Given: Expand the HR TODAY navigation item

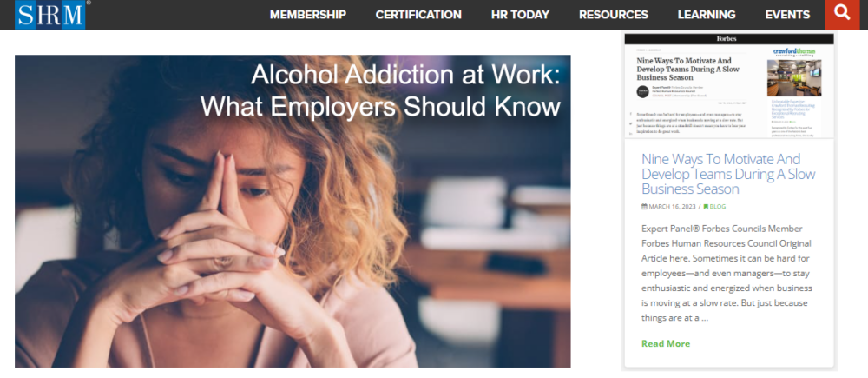Looking at the screenshot, I should coord(520,15).
